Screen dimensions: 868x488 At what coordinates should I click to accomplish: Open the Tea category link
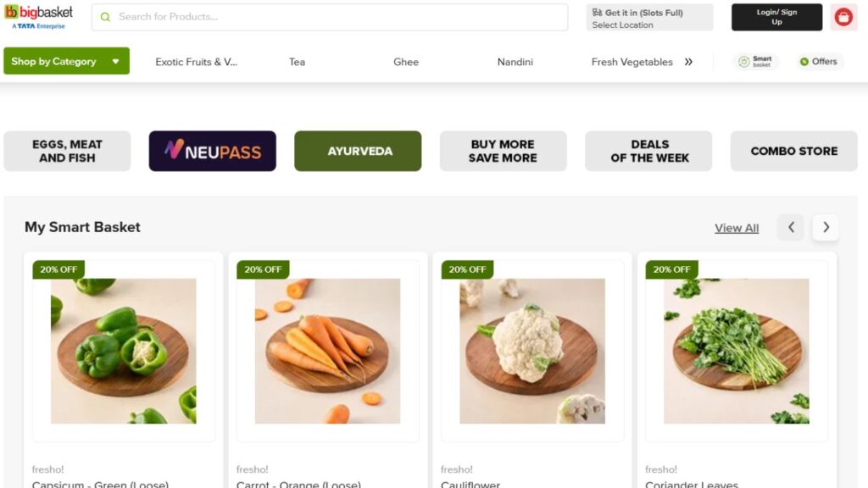(297, 62)
